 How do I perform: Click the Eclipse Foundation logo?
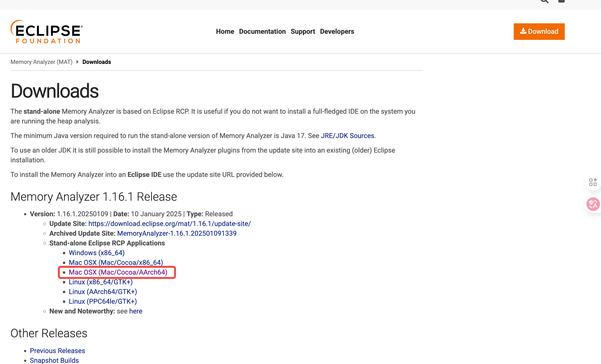tap(47, 32)
